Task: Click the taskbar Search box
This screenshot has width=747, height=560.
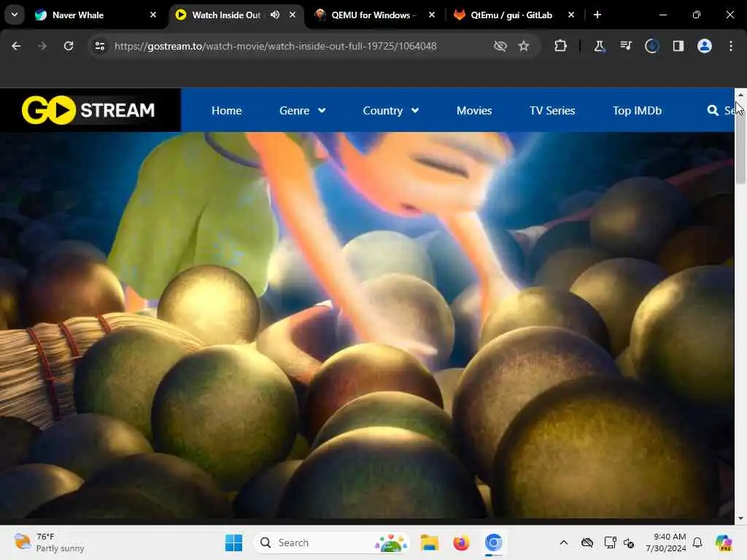Action: [x=332, y=542]
